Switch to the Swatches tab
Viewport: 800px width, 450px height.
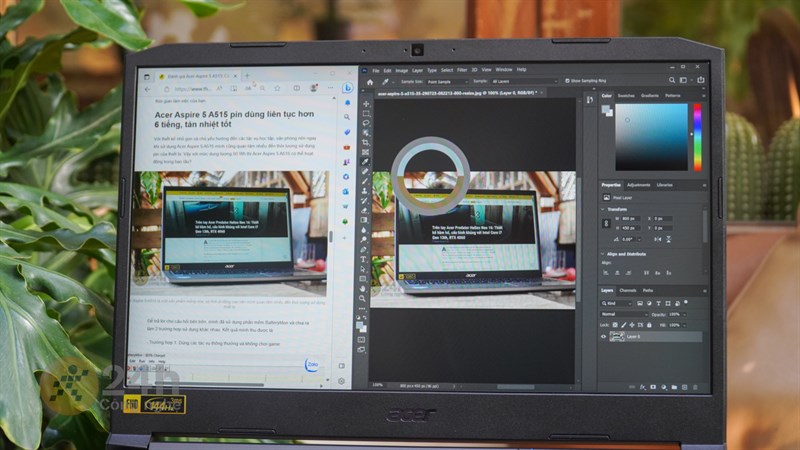(626, 95)
